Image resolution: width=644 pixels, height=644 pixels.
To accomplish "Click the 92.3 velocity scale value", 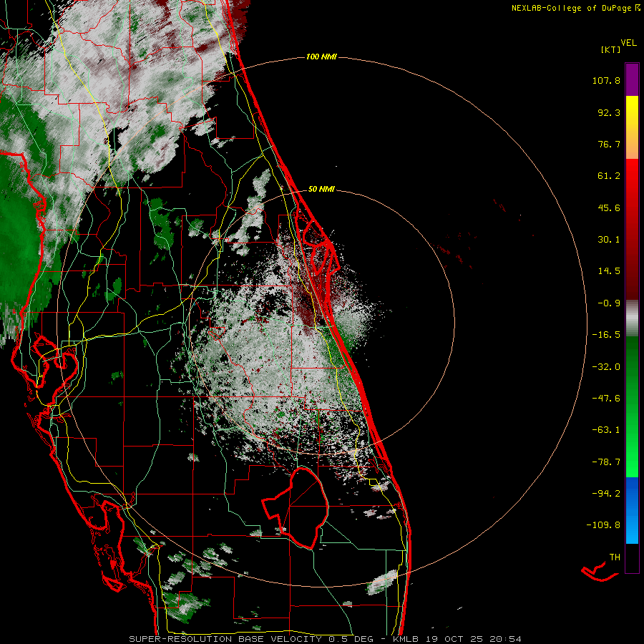I will tap(609, 112).
